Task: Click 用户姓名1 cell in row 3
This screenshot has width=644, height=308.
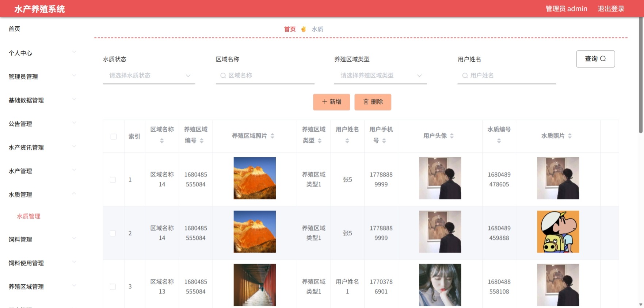Action: point(347,287)
